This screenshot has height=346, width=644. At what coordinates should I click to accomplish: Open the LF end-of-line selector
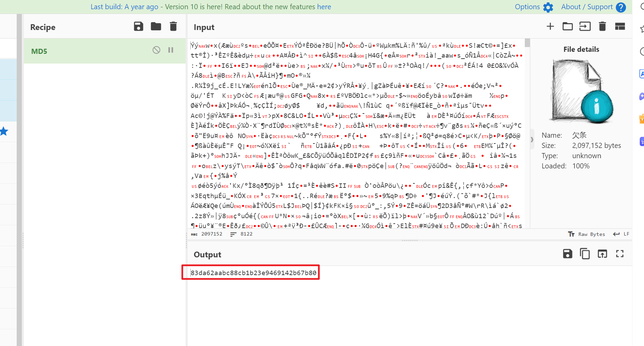click(x=621, y=234)
